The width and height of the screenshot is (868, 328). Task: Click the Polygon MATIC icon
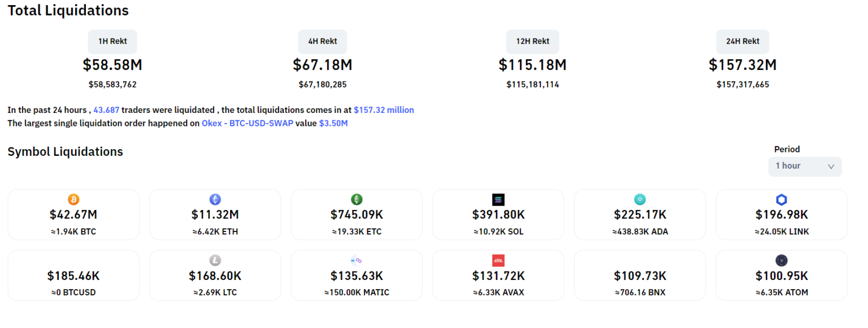357,260
